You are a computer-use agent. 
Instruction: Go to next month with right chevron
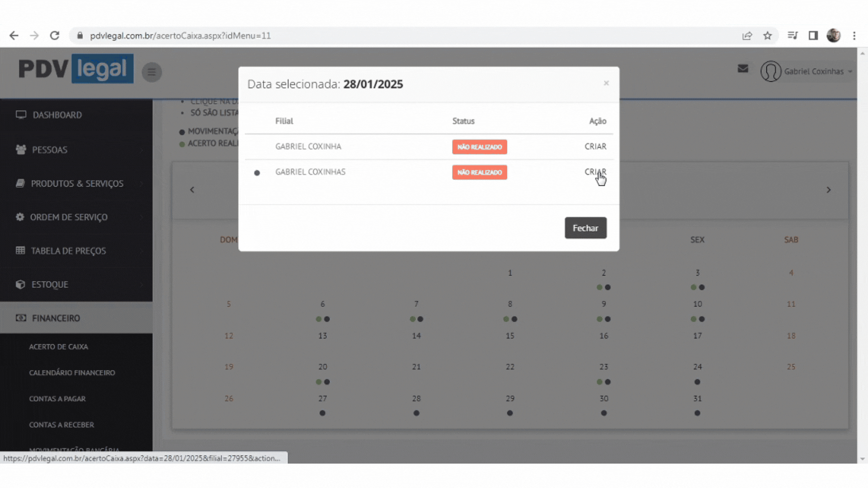point(828,190)
